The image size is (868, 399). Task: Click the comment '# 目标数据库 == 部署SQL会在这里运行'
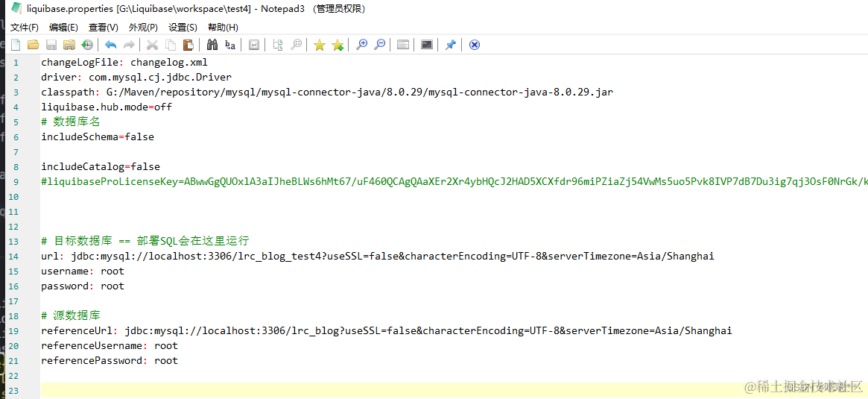145,241
